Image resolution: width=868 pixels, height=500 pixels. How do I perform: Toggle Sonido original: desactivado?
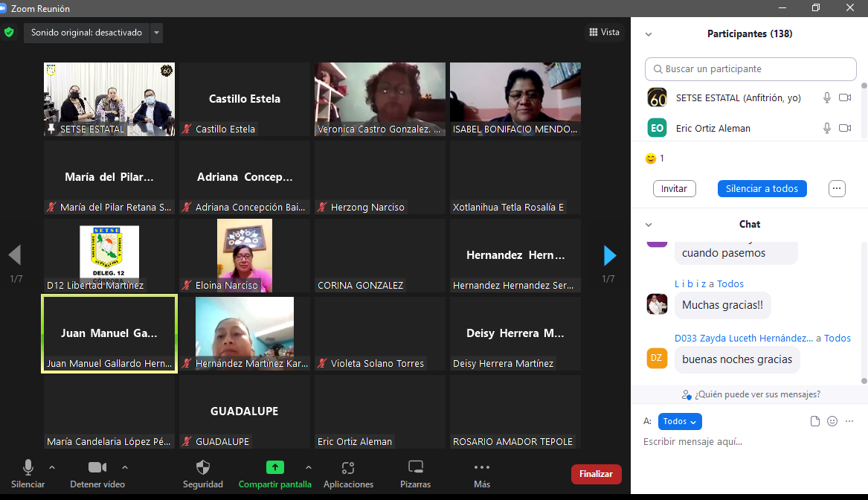(x=86, y=33)
